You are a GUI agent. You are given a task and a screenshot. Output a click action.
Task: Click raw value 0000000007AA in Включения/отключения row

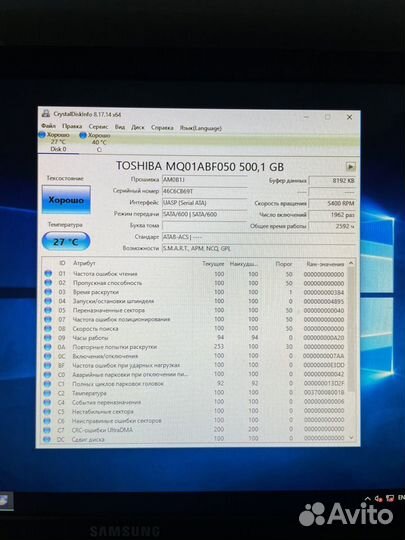click(x=324, y=356)
